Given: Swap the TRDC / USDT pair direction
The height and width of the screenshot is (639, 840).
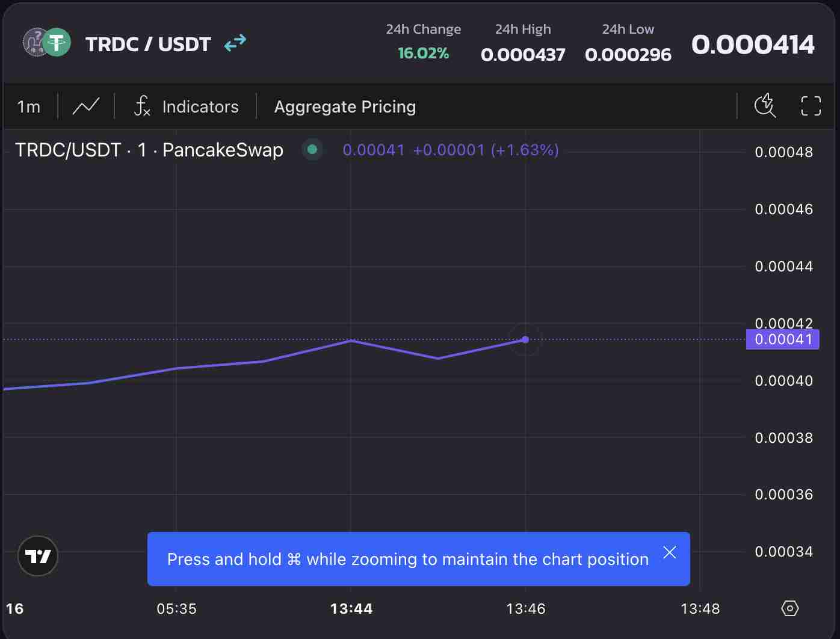Looking at the screenshot, I should (x=235, y=43).
